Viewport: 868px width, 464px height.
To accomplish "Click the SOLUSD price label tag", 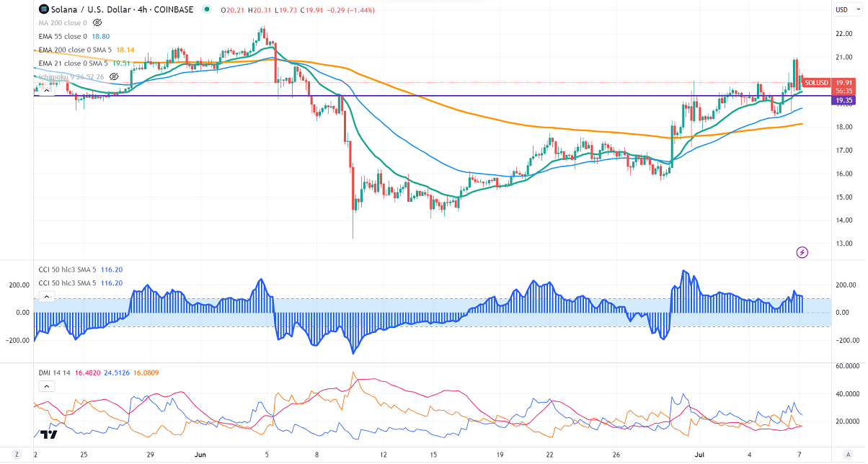I will pos(816,83).
